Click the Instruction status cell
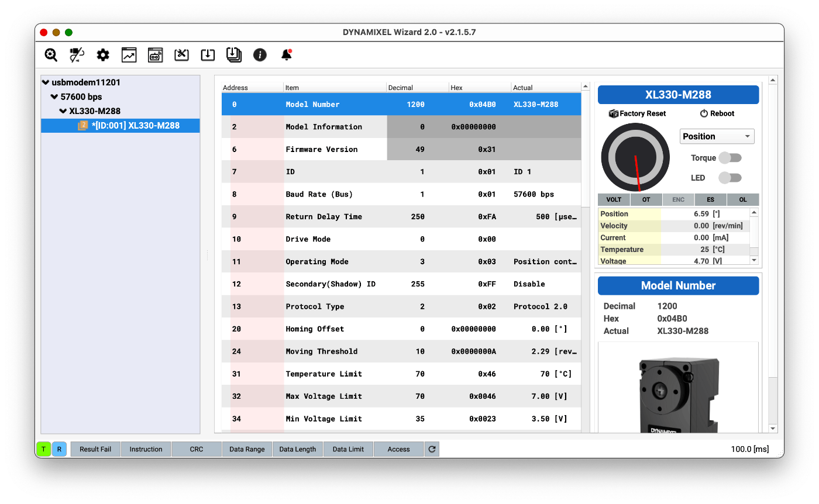 pyautogui.click(x=146, y=449)
